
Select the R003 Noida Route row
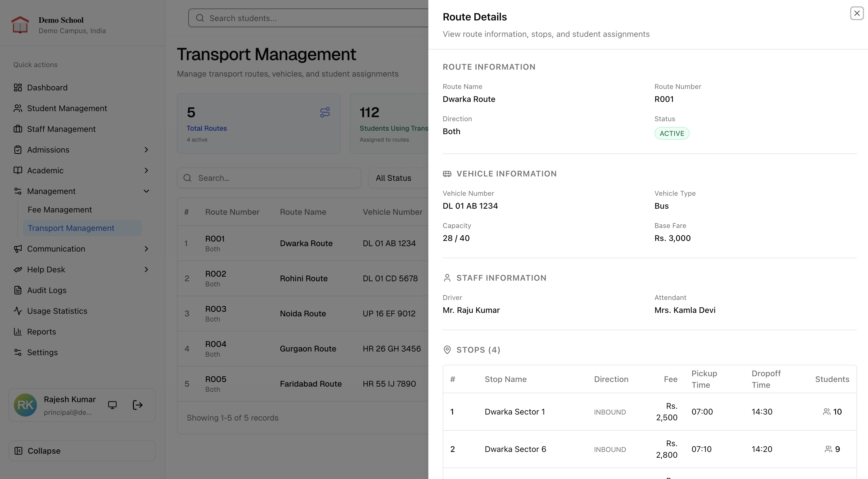[x=303, y=313]
